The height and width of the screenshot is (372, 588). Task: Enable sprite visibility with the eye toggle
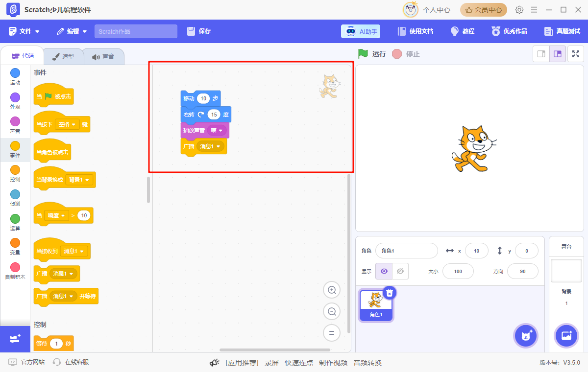pos(384,271)
